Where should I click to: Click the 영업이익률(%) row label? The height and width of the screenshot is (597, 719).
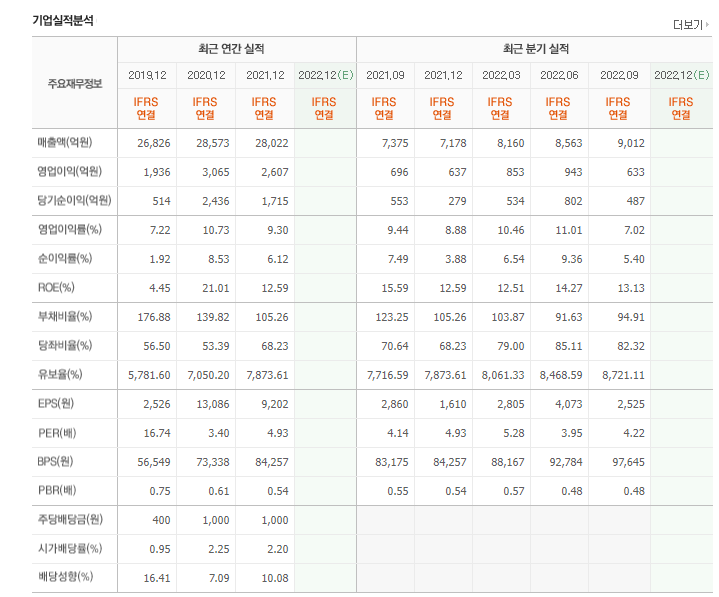coord(70,229)
